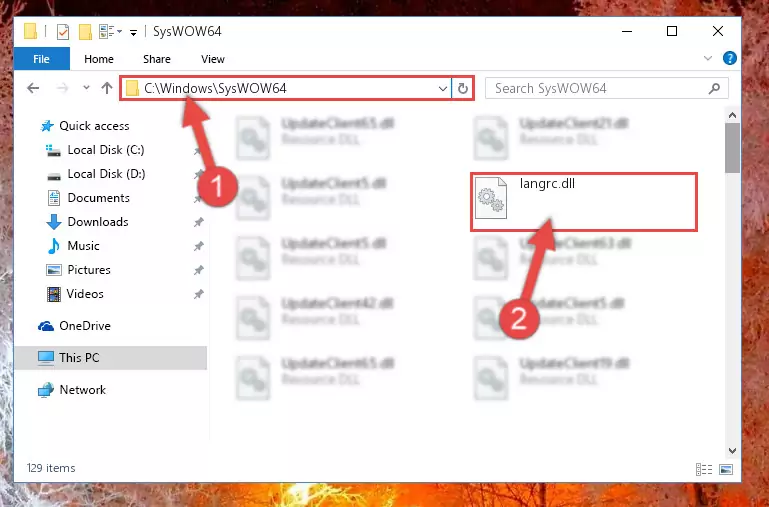Click the scroll up arrow of file list
The height and width of the screenshot is (507, 769).
coord(733,116)
